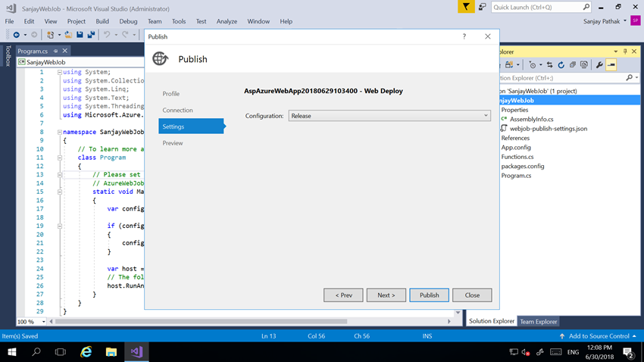Open Internet Explorer from the taskbar
Image resolution: width=644 pixels, height=362 pixels.
86,351
